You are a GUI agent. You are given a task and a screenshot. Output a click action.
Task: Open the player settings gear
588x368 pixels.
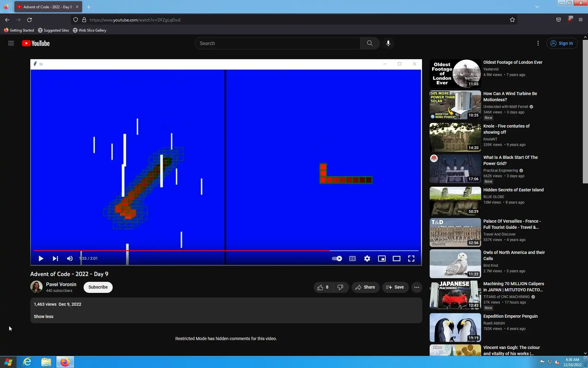tap(367, 259)
